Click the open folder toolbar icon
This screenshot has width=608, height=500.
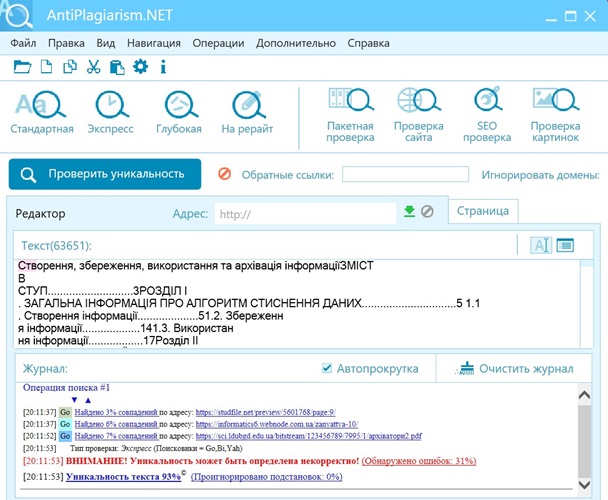[22, 67]
